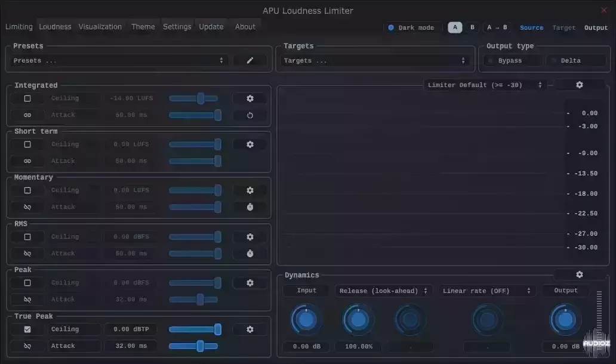Click the disabled Linear rate knob
This screenshot has height=364, width=616.
coord(487,320)
